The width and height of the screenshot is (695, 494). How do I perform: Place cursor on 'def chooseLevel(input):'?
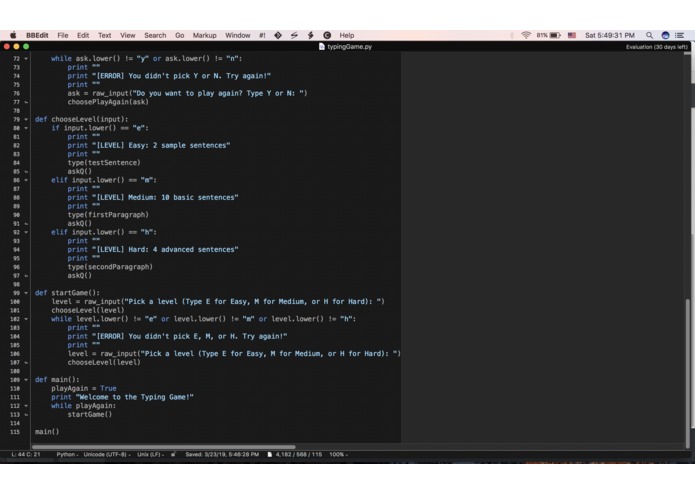(82, 119)
